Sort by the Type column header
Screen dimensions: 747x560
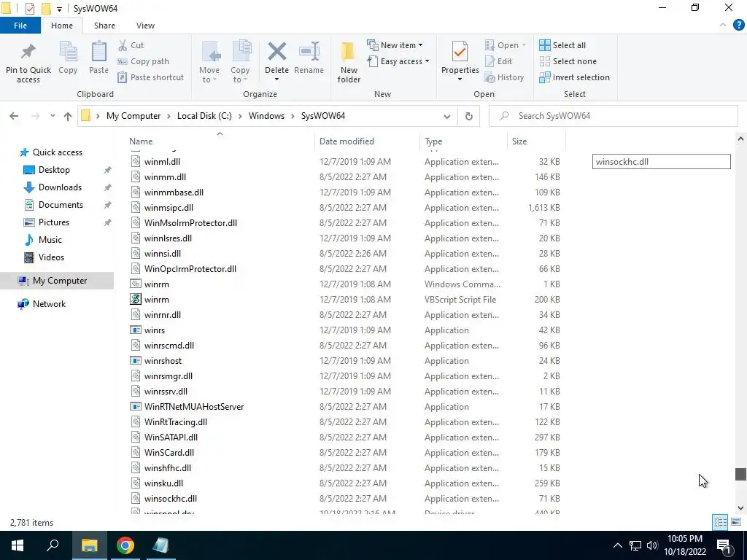click(433, 141)
